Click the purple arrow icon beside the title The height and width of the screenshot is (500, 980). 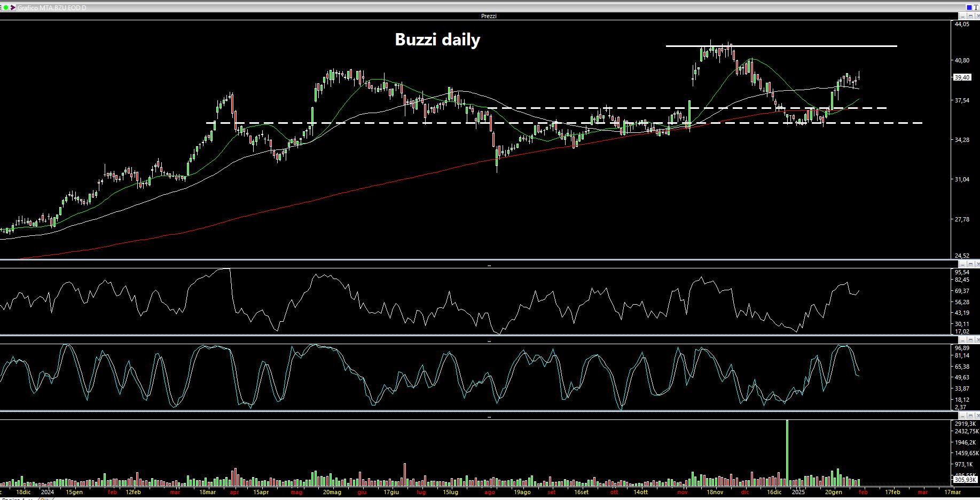tap(13, 7)
